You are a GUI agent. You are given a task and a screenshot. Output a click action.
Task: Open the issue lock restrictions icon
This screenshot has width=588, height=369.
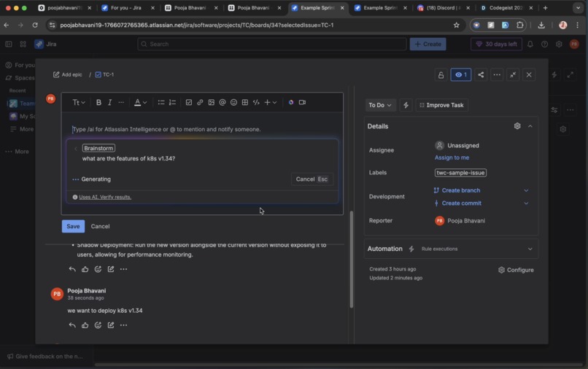(441, 75)
